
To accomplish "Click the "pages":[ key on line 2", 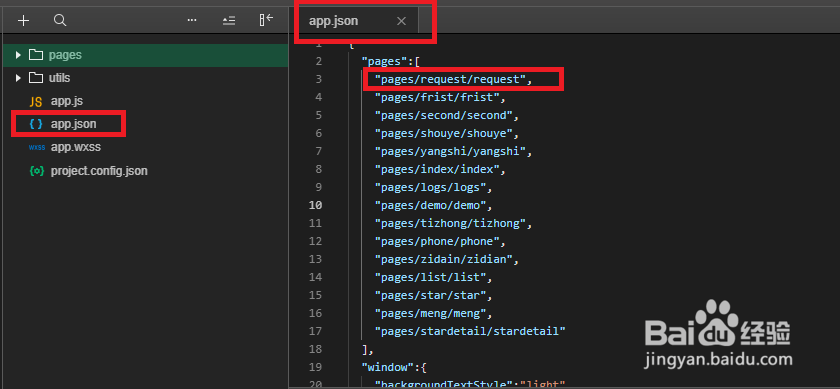I will [x=391, y=62].
